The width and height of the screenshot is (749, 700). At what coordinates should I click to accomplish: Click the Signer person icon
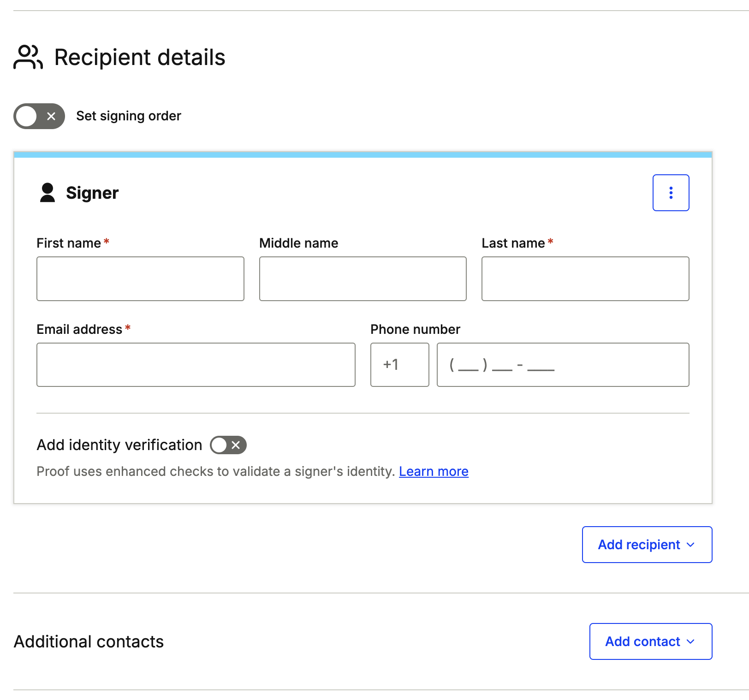click(48, 193)
